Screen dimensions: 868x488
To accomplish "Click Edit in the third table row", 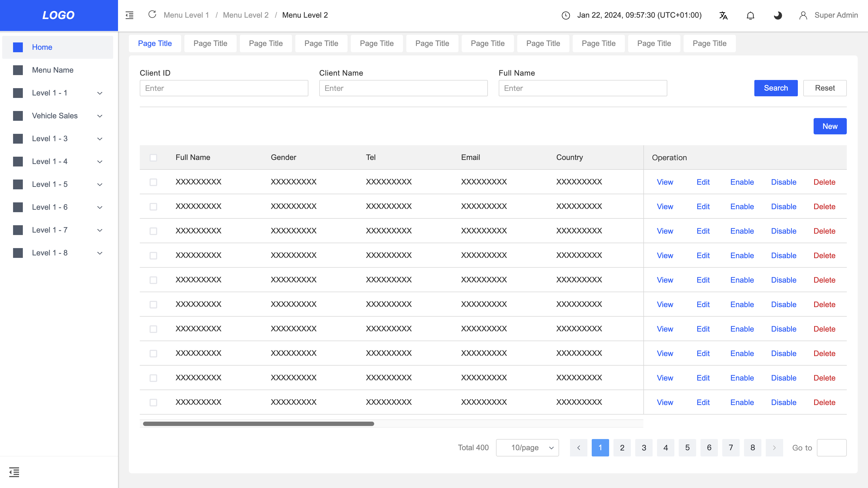I will click(703, 231).
